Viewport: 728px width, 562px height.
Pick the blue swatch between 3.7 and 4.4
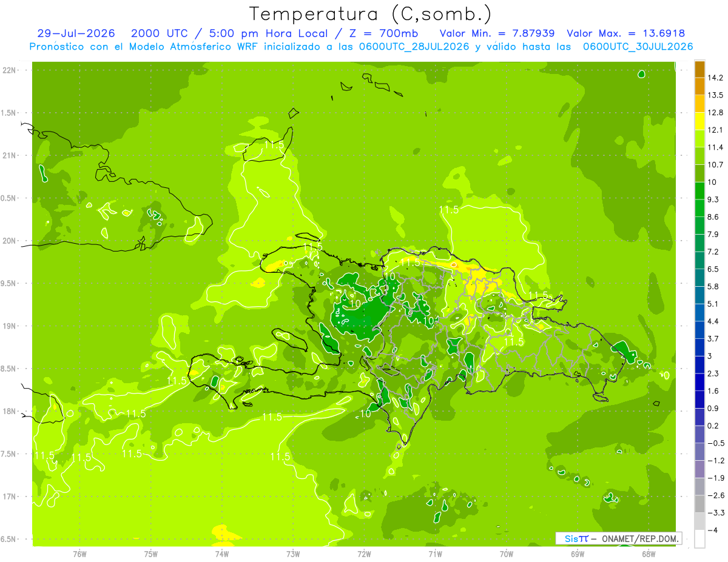(699, 330)
